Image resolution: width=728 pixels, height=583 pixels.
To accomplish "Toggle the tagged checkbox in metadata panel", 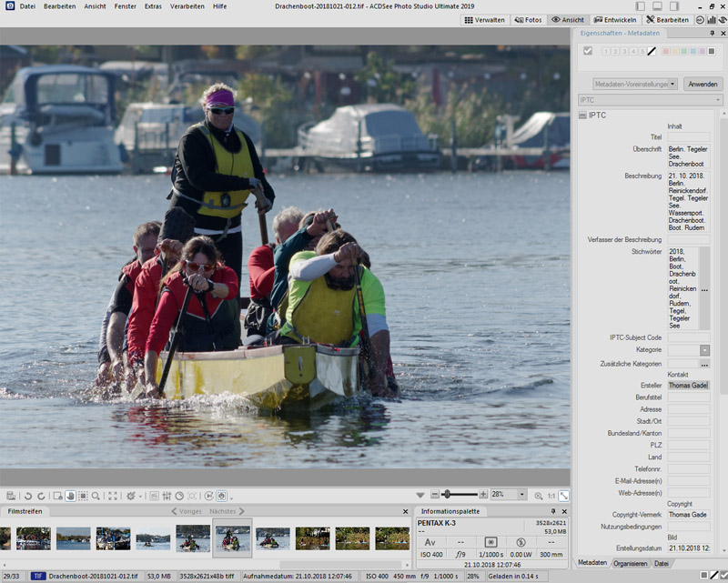I will pyautogui.click(x=588, y=51).
